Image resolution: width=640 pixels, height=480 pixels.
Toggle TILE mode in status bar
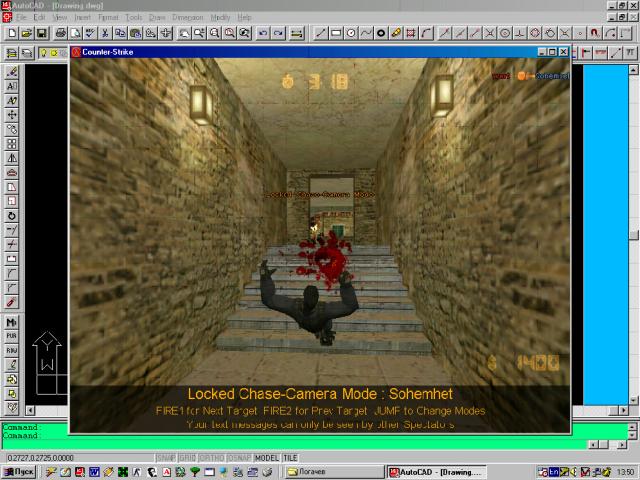pyautogui.click(x=290, y=458)
